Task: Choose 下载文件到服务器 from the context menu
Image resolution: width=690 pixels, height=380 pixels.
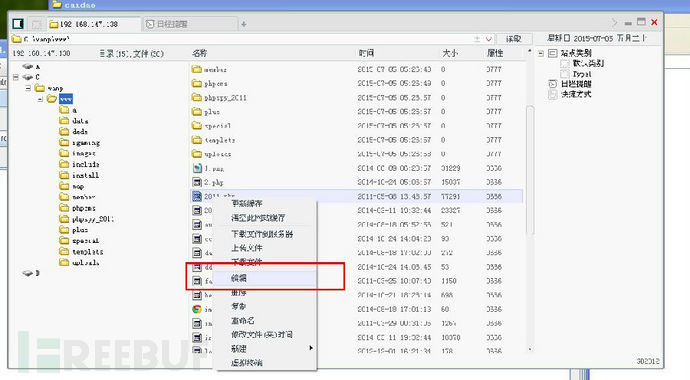Action: pos(262,234)
